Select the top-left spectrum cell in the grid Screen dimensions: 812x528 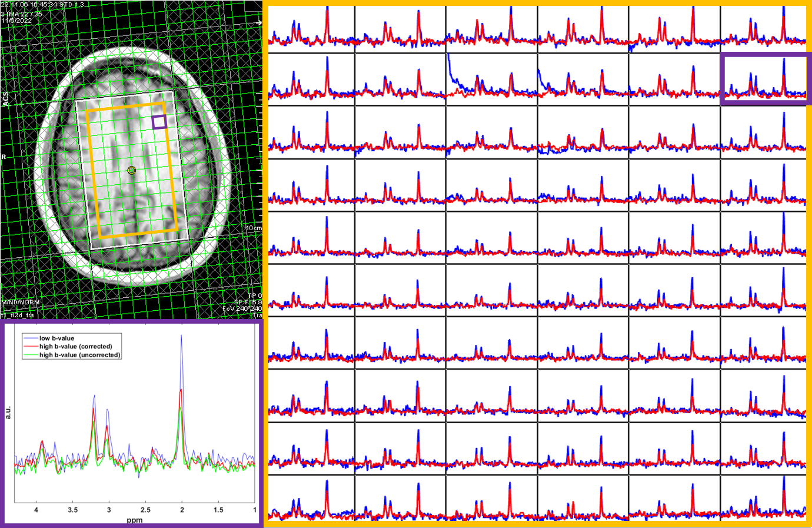[x=311, y=26]
